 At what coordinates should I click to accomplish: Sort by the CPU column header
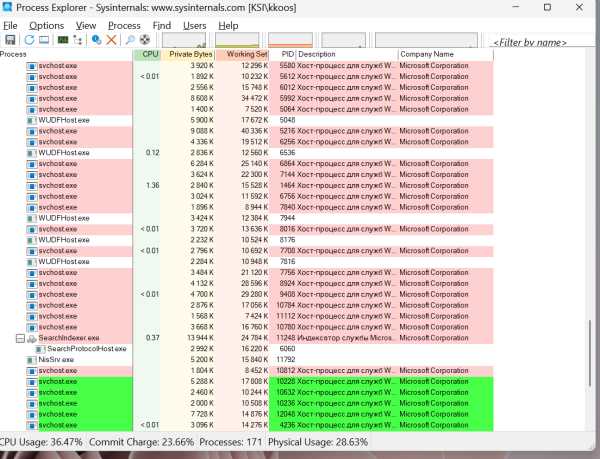147,54
